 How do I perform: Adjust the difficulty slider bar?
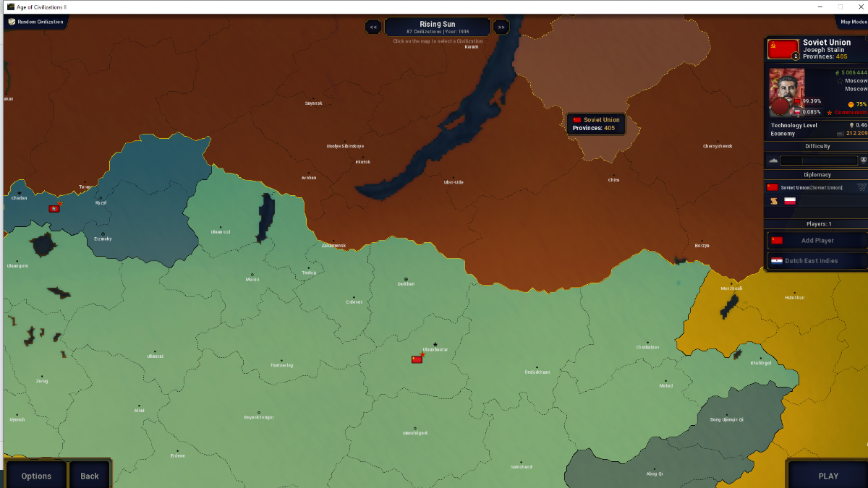[818, 160]
